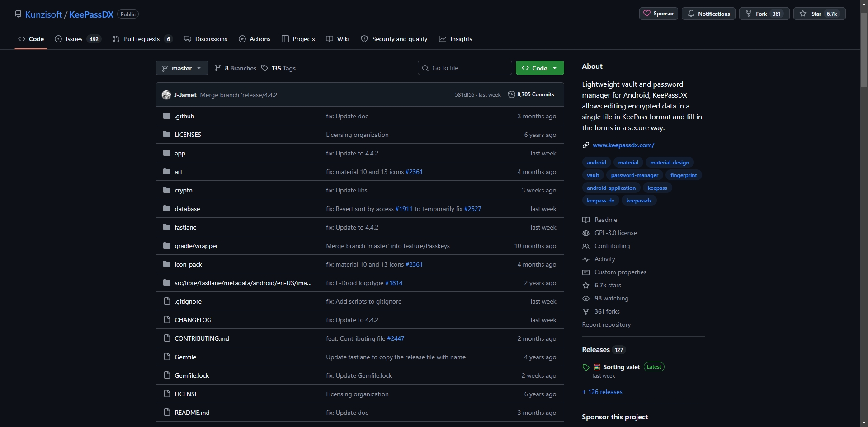Image resolution: width=868 pixels, height=427 pixels.
Task: Click the folder icon for crypto
Action: (167, 190)
